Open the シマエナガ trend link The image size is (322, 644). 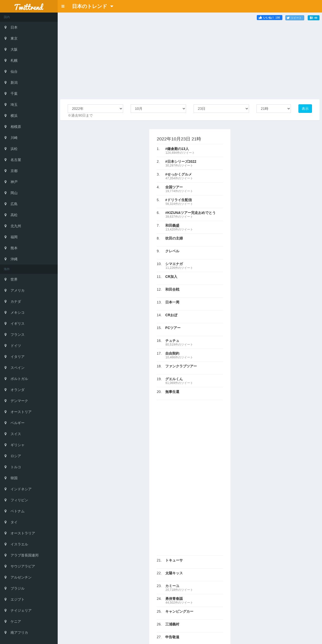174,264
